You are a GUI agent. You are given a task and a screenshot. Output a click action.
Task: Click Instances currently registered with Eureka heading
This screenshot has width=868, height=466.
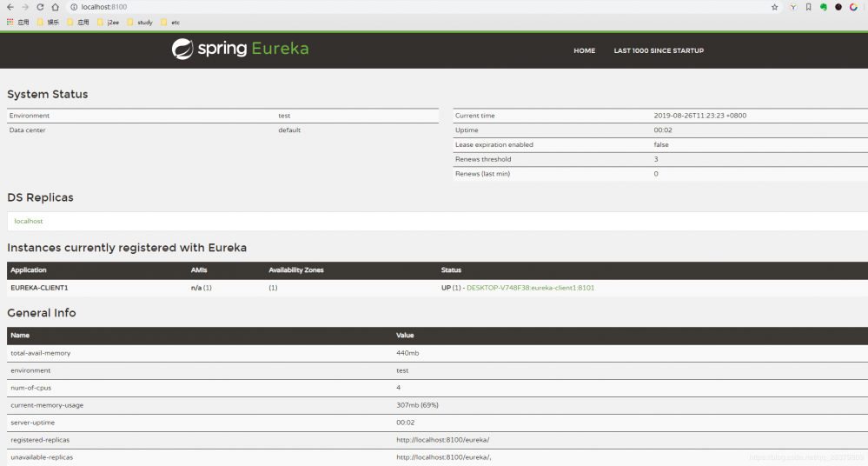click(x=127, y=248)
